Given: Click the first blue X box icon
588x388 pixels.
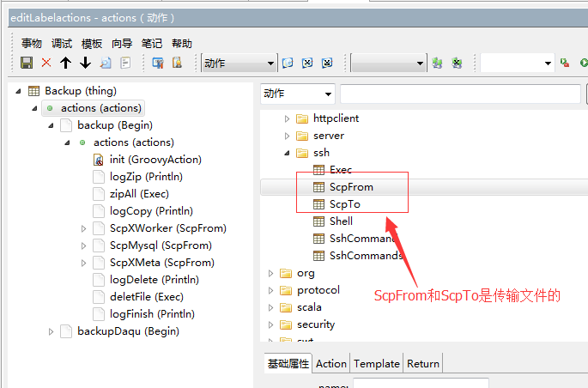Looking at the screenshot, I should point(307,63).
